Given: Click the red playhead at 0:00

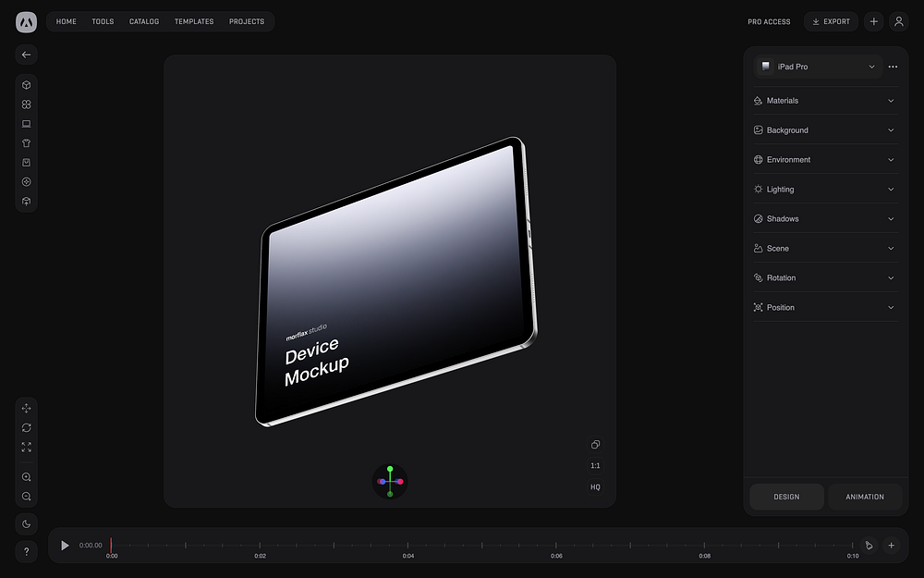Looking at the screenshot, I should (x=111, y=546).
